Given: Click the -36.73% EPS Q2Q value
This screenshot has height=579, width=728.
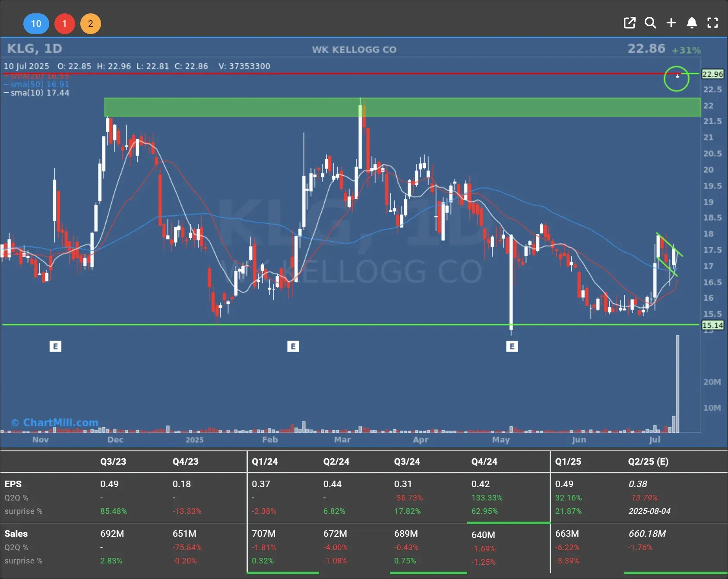Looking at the screenshot, I should pos(408,498).
